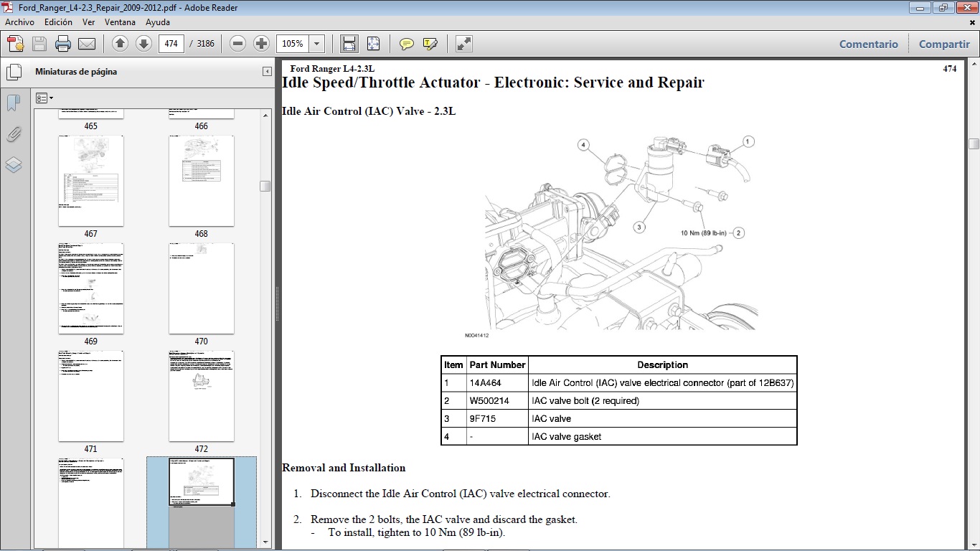
Task: Click the Create PDF online icon
Action: 16,44
